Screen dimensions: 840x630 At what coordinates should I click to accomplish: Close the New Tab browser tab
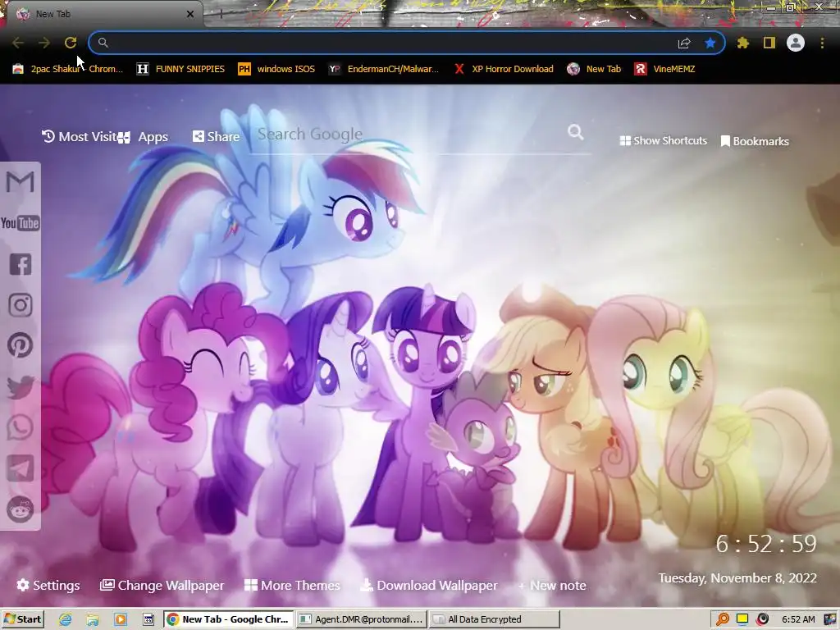[190, 14]
